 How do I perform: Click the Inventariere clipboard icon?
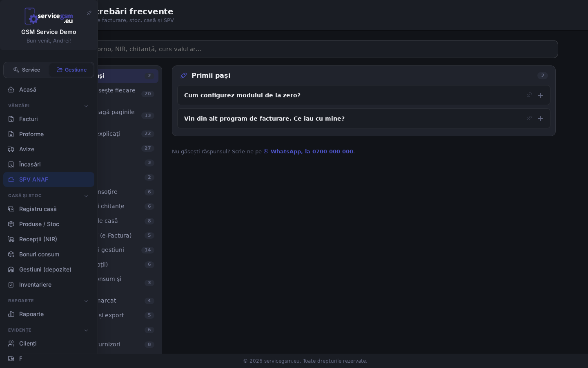tap(11, 285)
